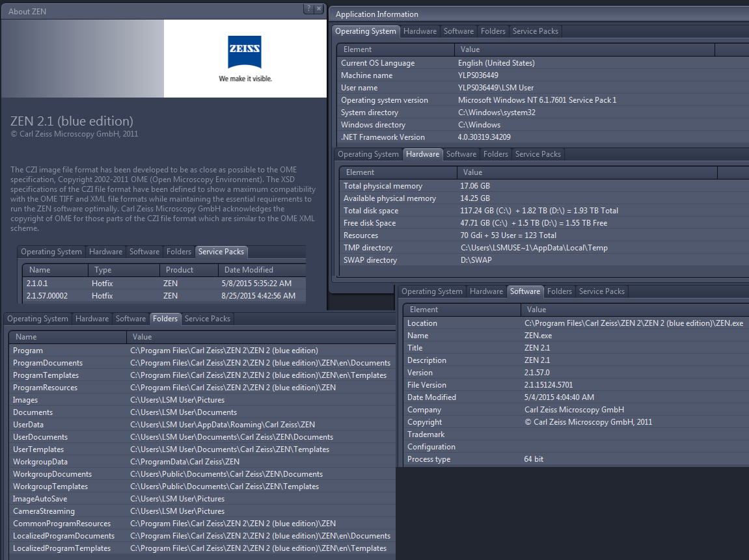Click the help question mark in About ZEN
This screenshot has width=749, height=560.
(x=308, y=10)
